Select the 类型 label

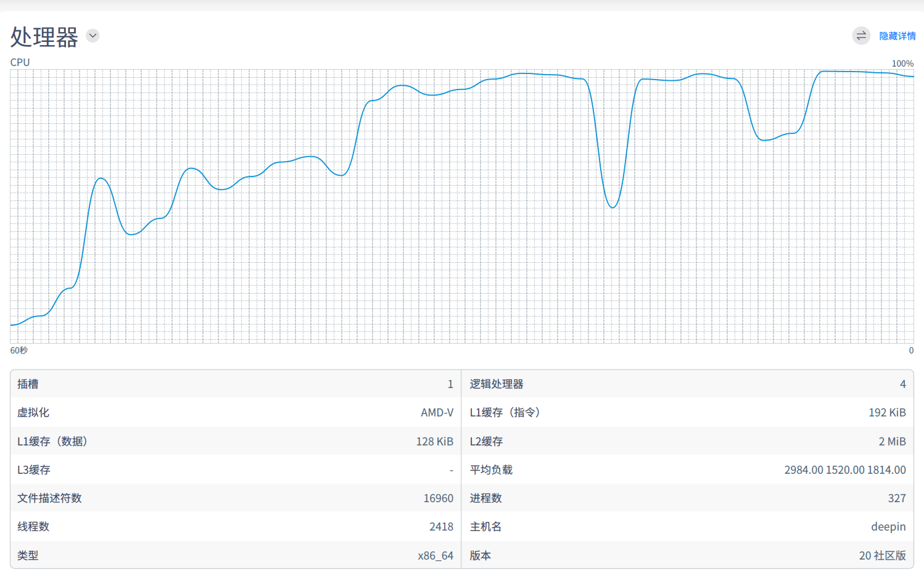click(x=28, y=555)
